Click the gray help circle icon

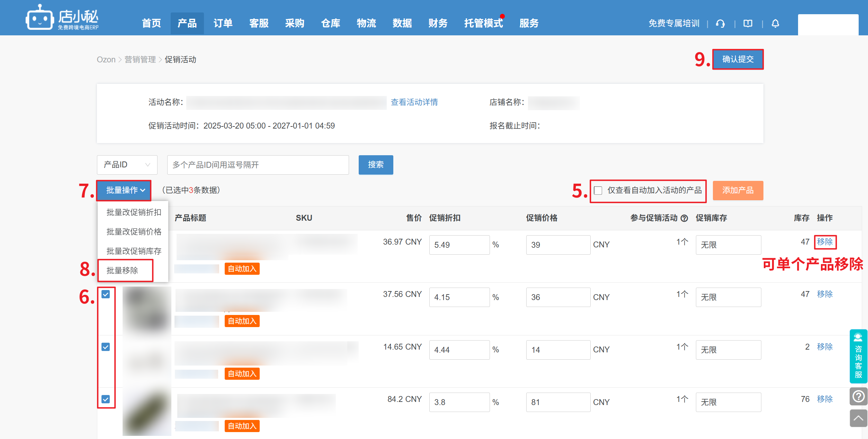(x=858, y=396)
